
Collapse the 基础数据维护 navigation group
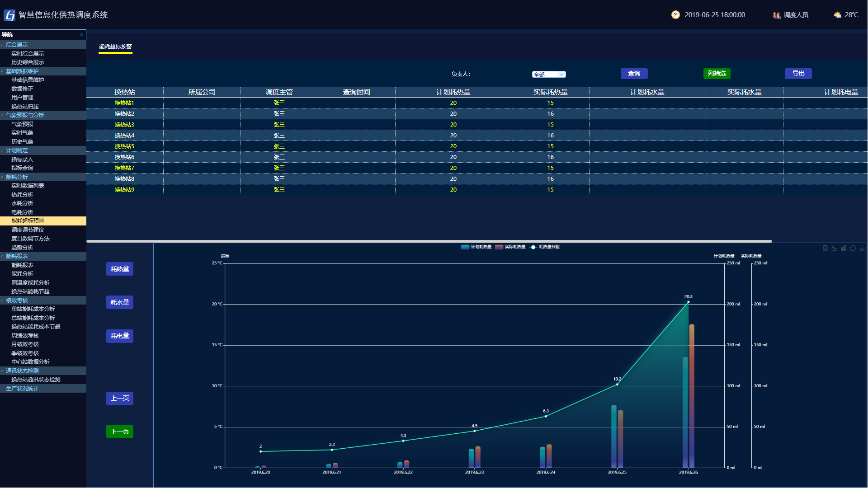click(x=43, y=71)
